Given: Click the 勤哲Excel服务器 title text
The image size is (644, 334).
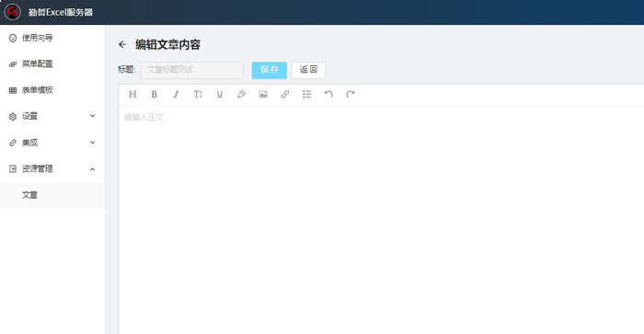Looking at the screenshot, I should (61, 12).
